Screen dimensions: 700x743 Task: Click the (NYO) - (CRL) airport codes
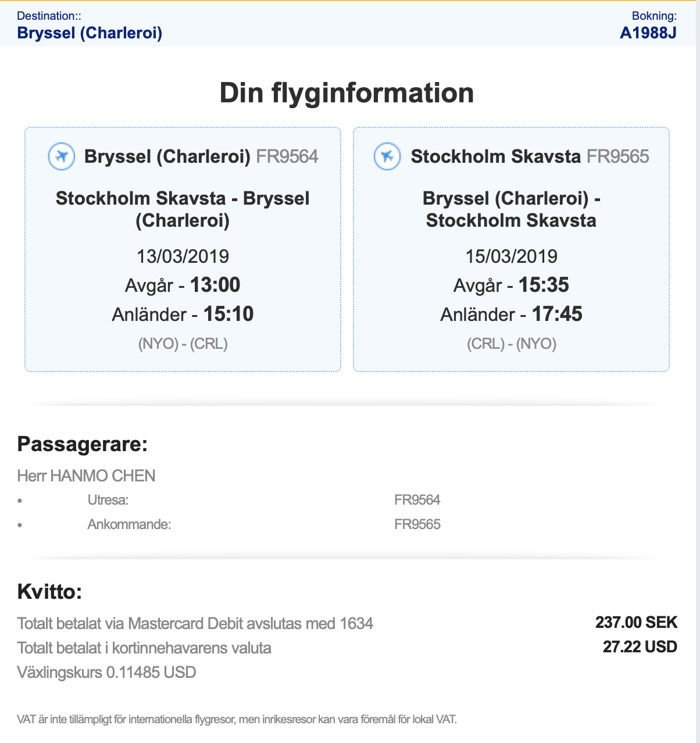(183, 344)
